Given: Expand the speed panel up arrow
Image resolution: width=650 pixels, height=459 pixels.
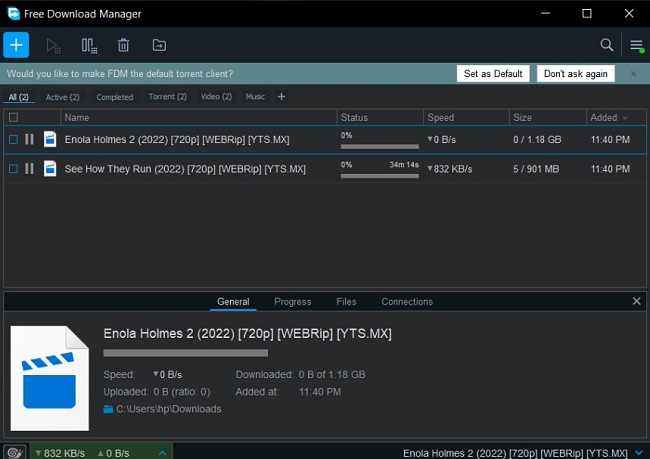Looking at the screenshot, I should 162,453.
